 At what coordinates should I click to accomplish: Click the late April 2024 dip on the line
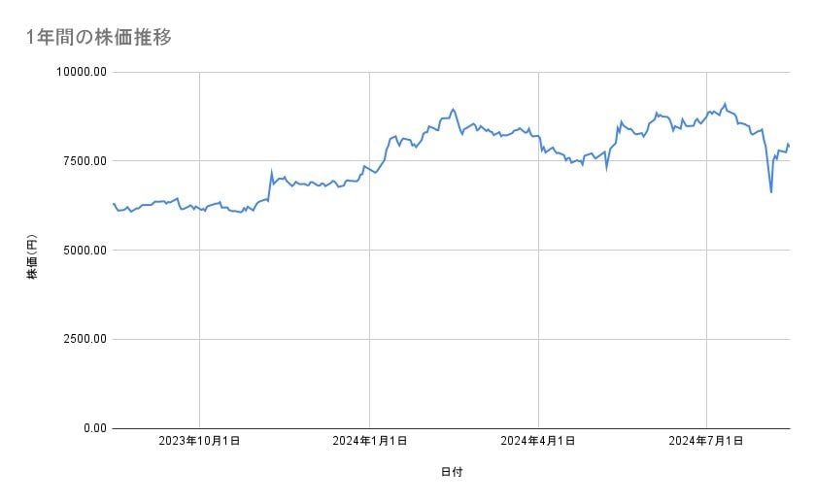pyautogui.click(x=606, y=169)
